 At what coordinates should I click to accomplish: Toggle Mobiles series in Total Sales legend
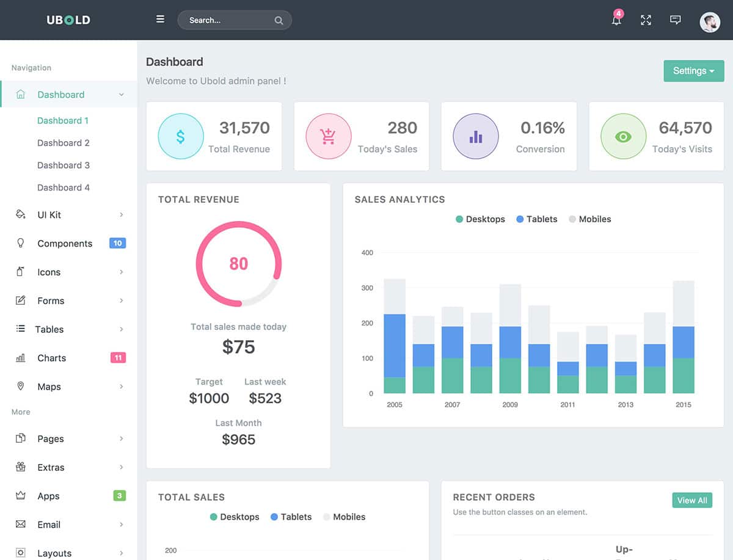pos(344,517)
